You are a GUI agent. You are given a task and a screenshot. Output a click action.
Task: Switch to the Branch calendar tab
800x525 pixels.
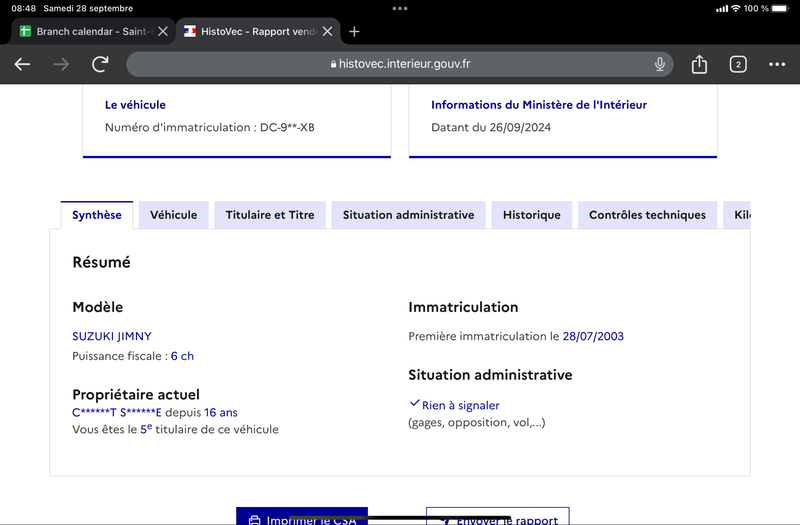click(93, 32)
